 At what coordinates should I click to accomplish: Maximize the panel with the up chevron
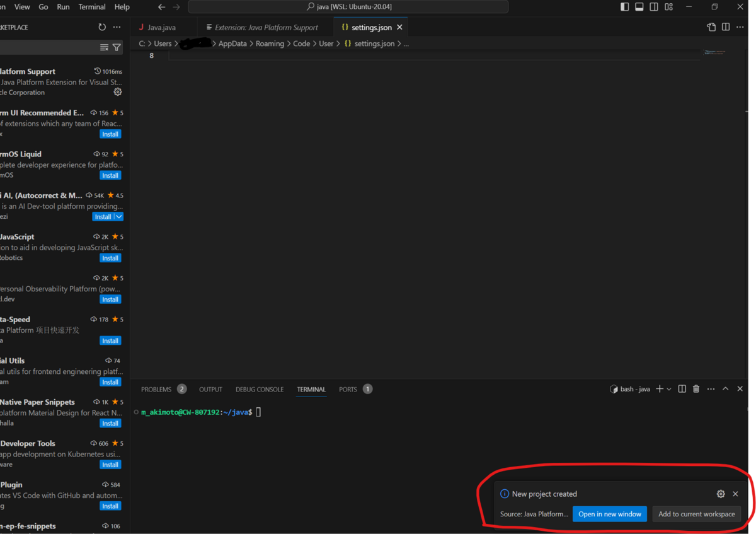click(725, 389)
